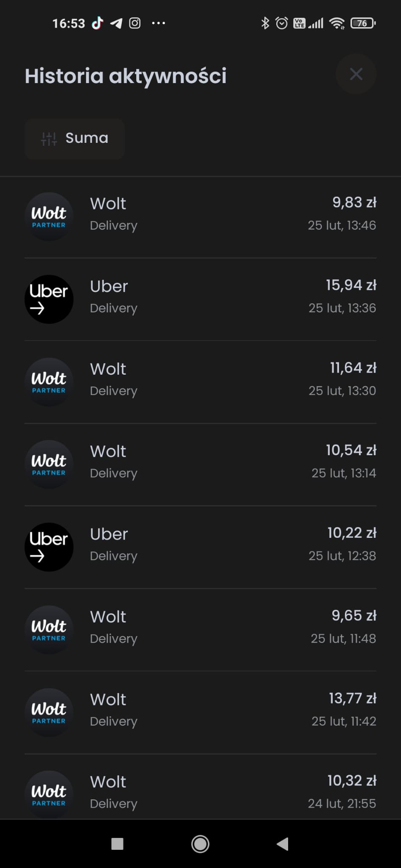
Task: Open the 10,22 zł Uber delivery
Action: click(x=200, y=547)
